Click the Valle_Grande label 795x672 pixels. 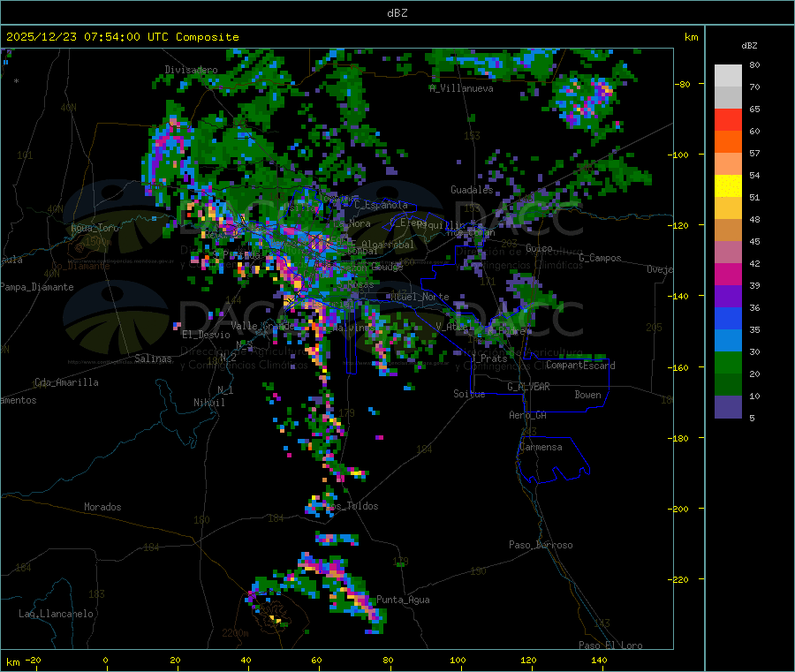(262, 326)
